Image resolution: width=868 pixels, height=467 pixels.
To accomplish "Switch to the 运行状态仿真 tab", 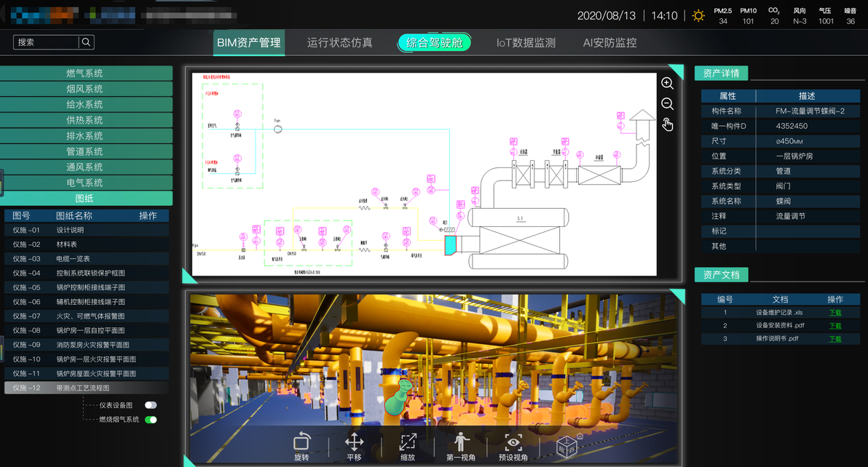I will click(340, 43).
